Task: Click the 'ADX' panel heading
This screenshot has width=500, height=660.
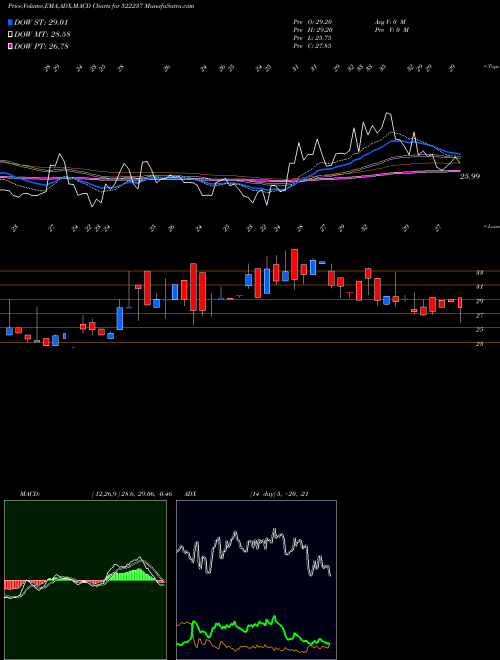Action: coord(190,494)
